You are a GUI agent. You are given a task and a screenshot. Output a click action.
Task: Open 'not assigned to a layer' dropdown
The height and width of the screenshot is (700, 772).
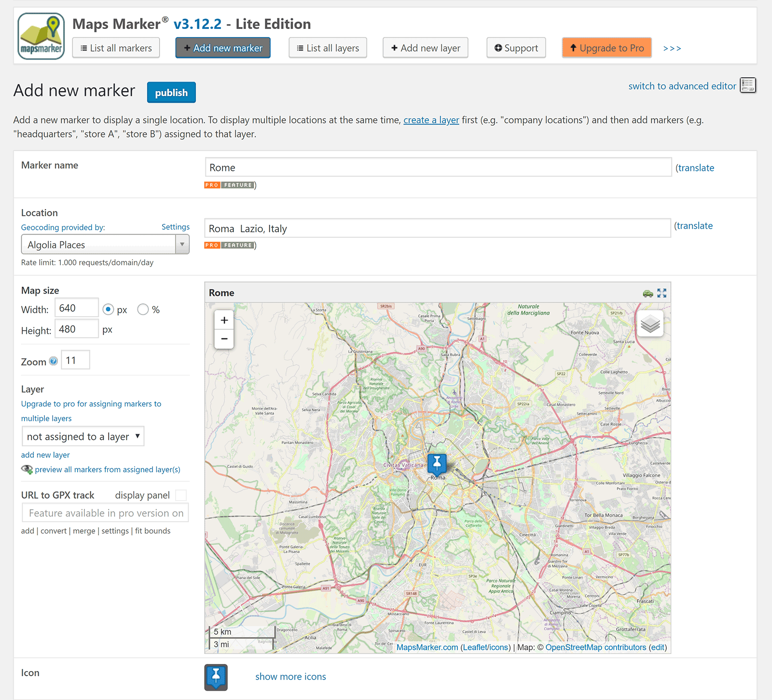pyautogui.click(x=83, y=436)
